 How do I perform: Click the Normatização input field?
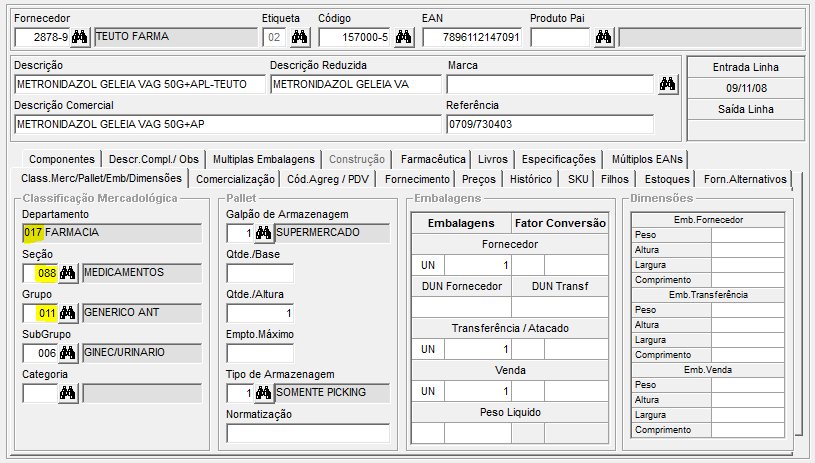click(x=308, y=433)
